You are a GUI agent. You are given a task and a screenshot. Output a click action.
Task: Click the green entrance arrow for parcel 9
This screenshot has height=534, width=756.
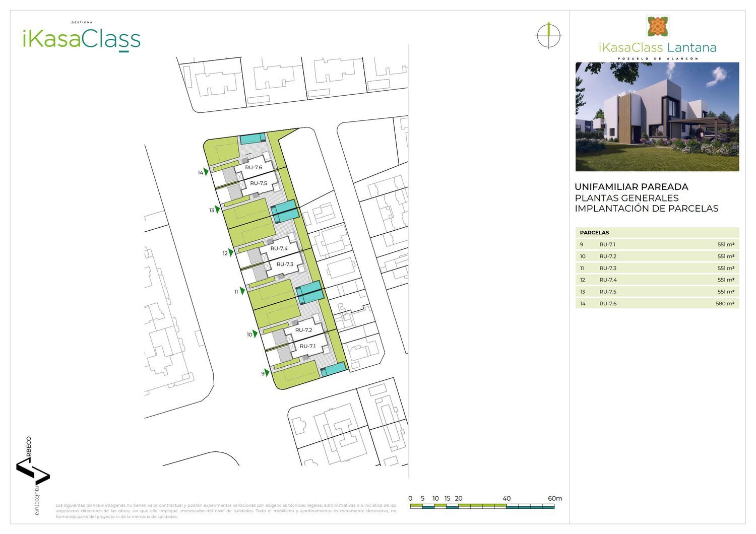point(267,373)
